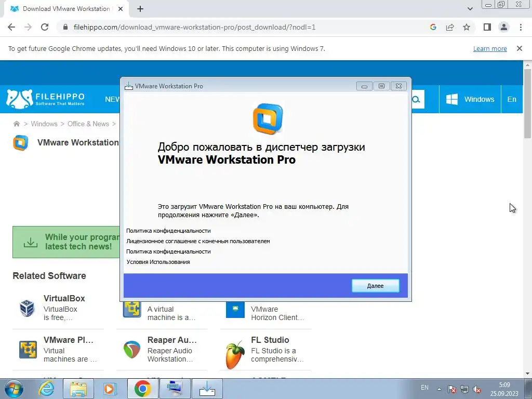This screenshot has width=532, height=399.
Task: Click the VirtualBox cube icon
Action: click(x=27, y=308)
